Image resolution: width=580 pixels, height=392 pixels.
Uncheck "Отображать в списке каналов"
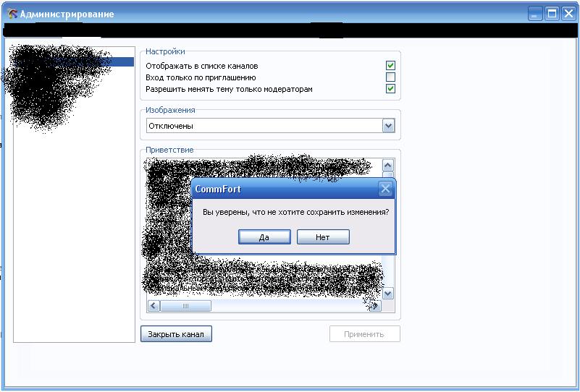pos(390,66)
